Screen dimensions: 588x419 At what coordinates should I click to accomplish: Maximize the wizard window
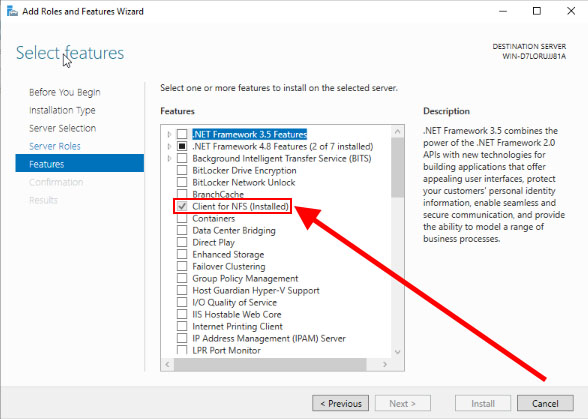click(537, 11)
